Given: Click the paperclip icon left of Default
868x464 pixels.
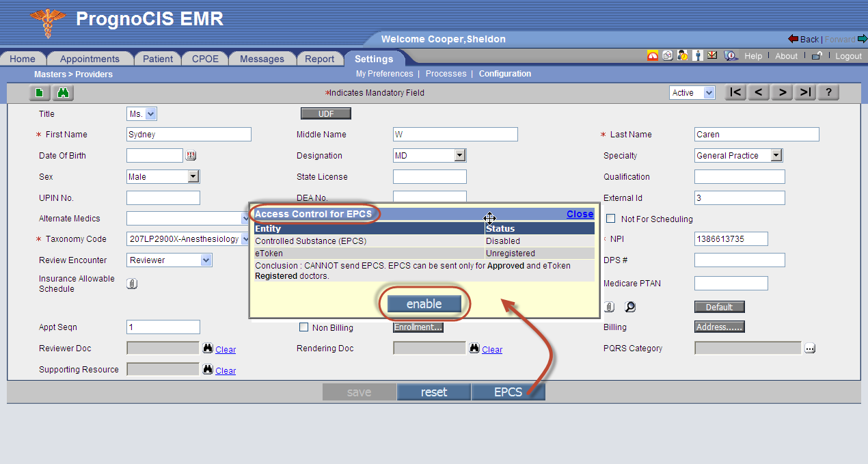Looking at the screenshot, I should pos(610,307).
